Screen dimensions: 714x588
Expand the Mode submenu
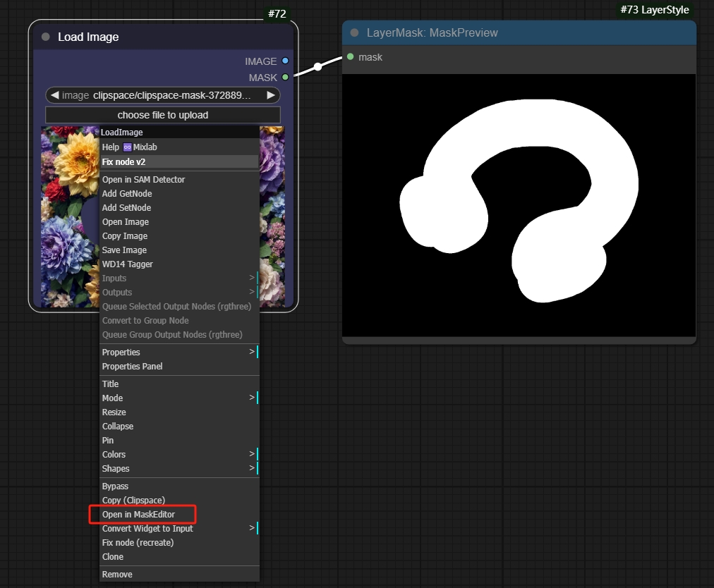click(252, 398)
